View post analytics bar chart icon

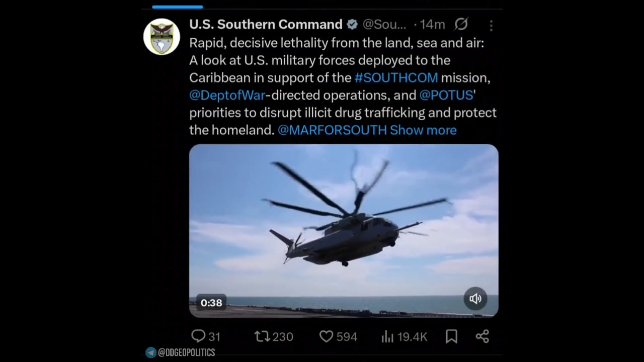387,336
